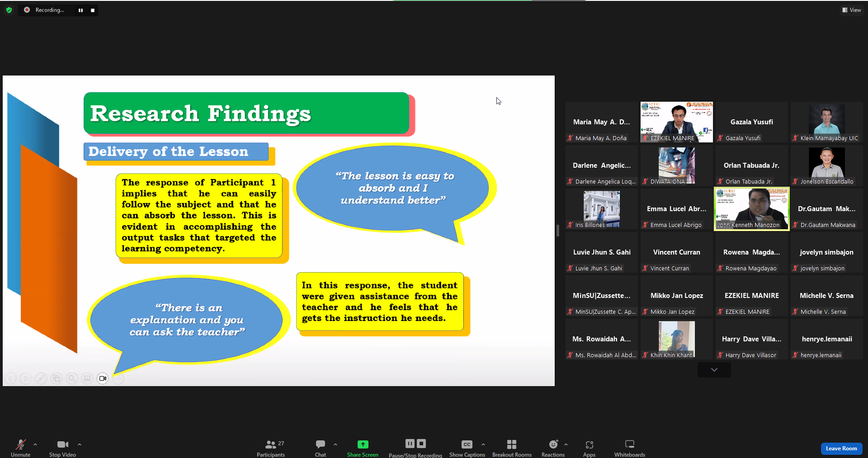Expand audio options arrow beside Unmute
Screen dimensions: 868x458
[35, 444]
